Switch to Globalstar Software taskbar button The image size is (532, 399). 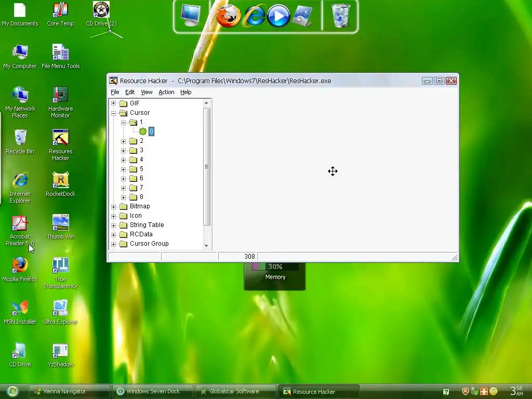pos(236,391)
